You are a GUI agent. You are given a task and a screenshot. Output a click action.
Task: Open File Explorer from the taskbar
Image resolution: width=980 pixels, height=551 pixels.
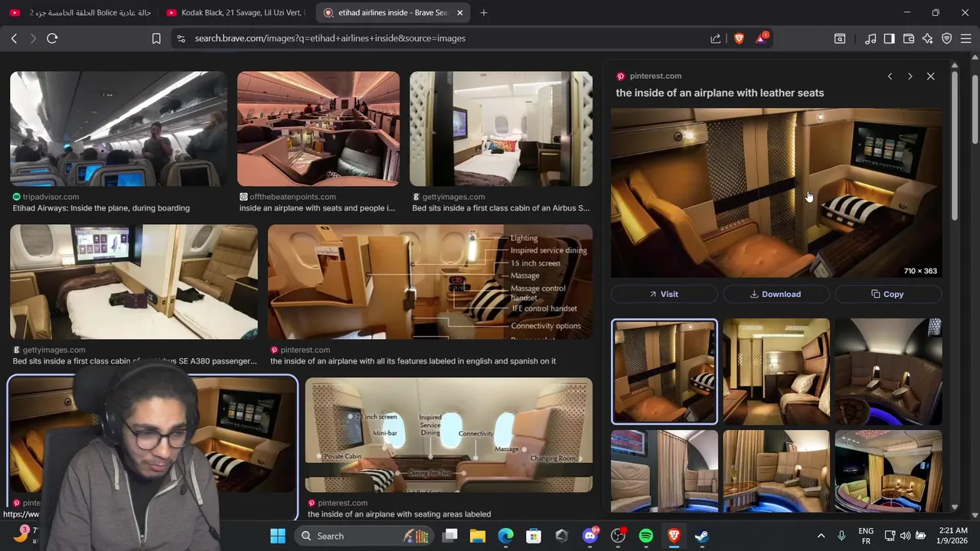[478, 536]
